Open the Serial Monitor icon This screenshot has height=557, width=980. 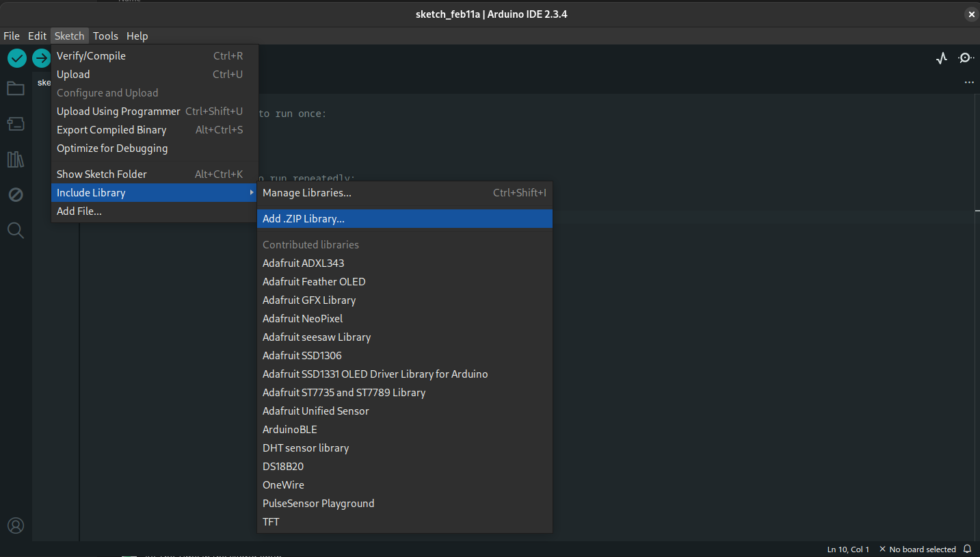point(966,58)
